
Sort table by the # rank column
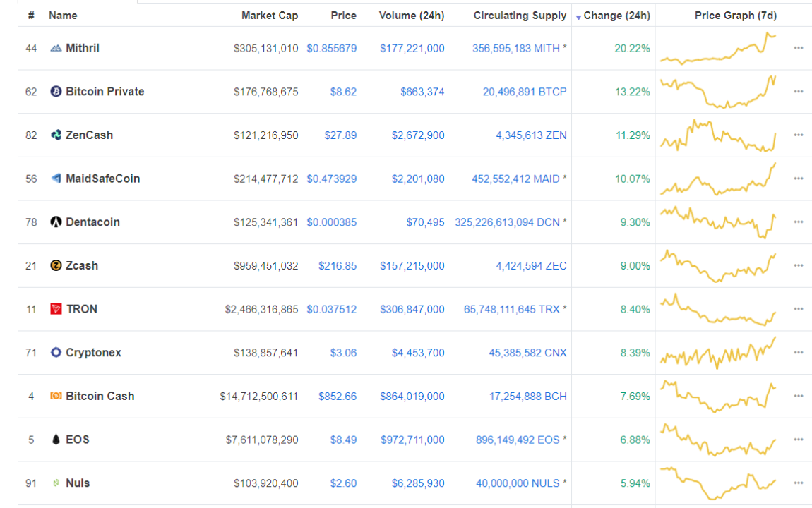31,16
